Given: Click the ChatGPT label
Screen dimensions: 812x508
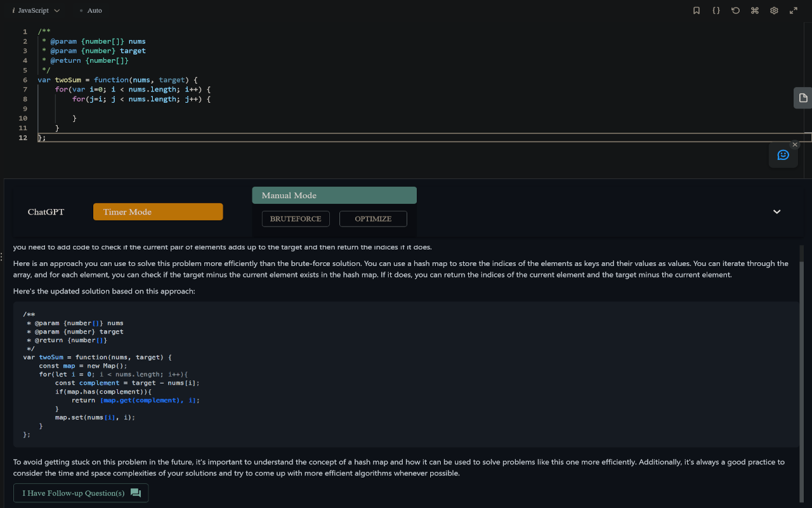Looking at the screenshot, I should [x=46, y=211].
